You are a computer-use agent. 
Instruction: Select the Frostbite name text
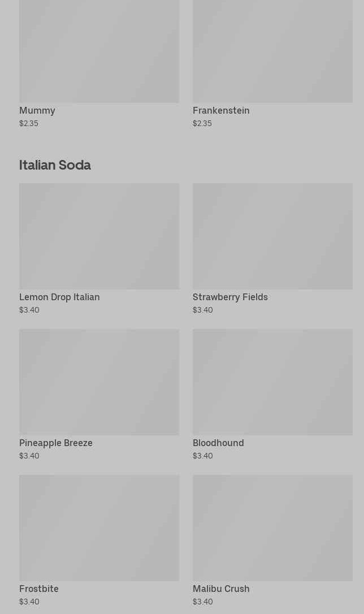pyautogui.click(x=39, y=589)
